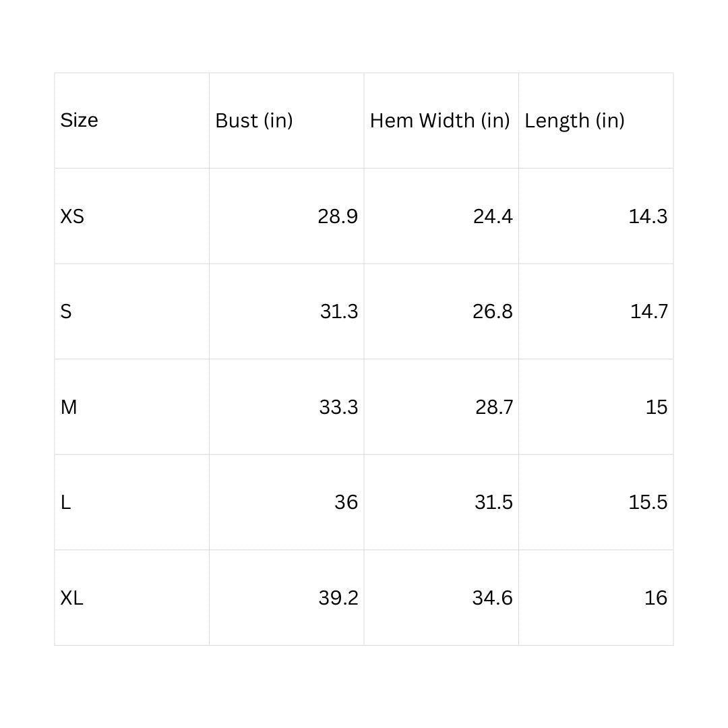
Task: Select M bust value 33.3
Action: [x=338, y=407]
